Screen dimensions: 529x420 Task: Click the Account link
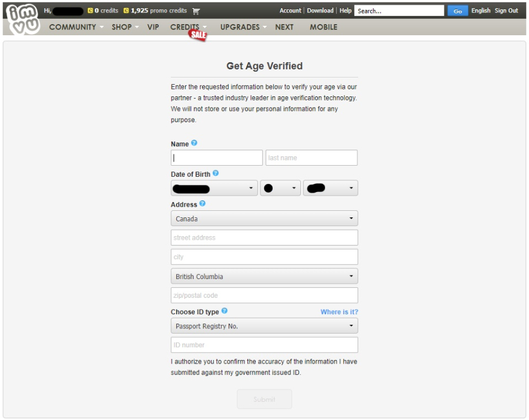pos(290,11)
